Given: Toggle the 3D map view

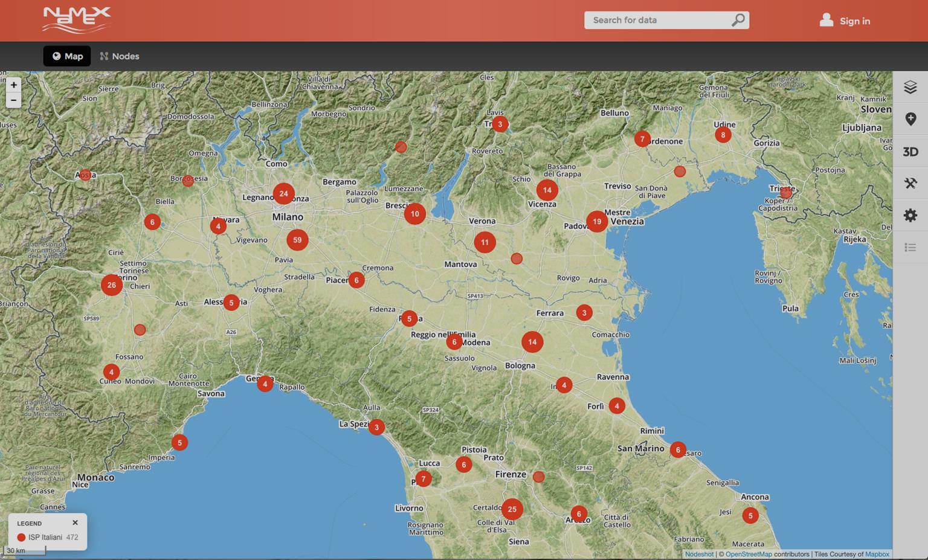Looking at the screenshot, I should click(910, 152).
